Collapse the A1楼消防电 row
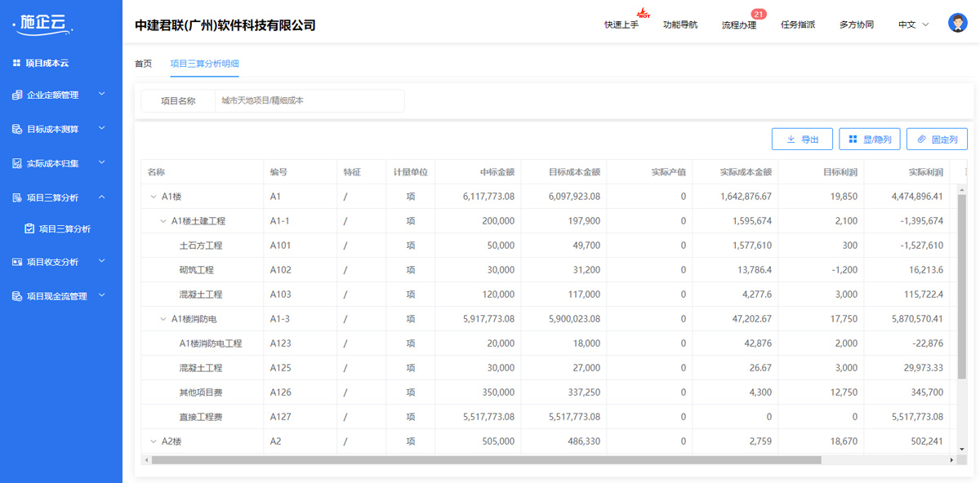The image size is (980, 483). tap(163, 319)
